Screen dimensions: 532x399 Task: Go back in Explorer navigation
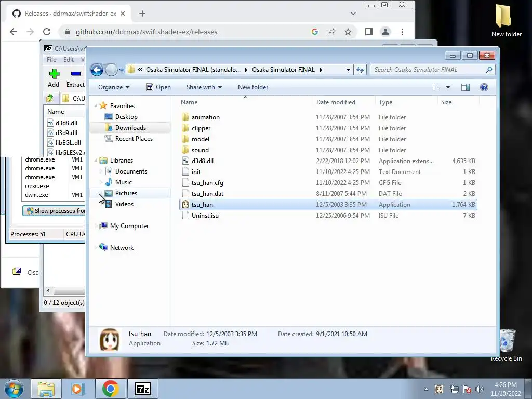(x=97, y=70)
